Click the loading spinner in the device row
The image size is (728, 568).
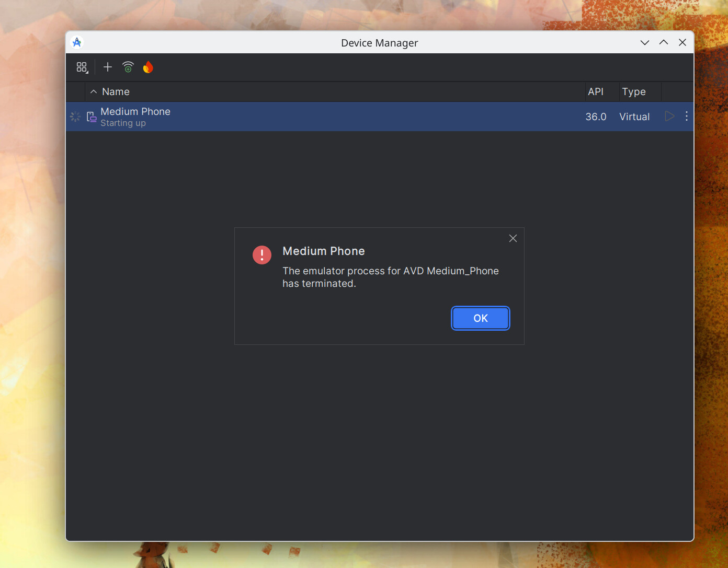(x=75, y=117)
